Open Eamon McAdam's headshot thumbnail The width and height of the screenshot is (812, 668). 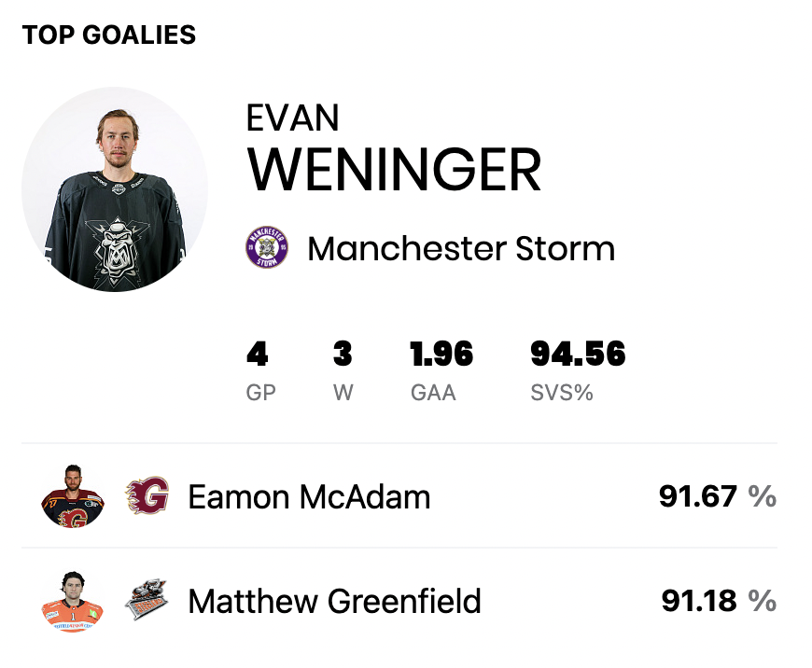[73, 496]
